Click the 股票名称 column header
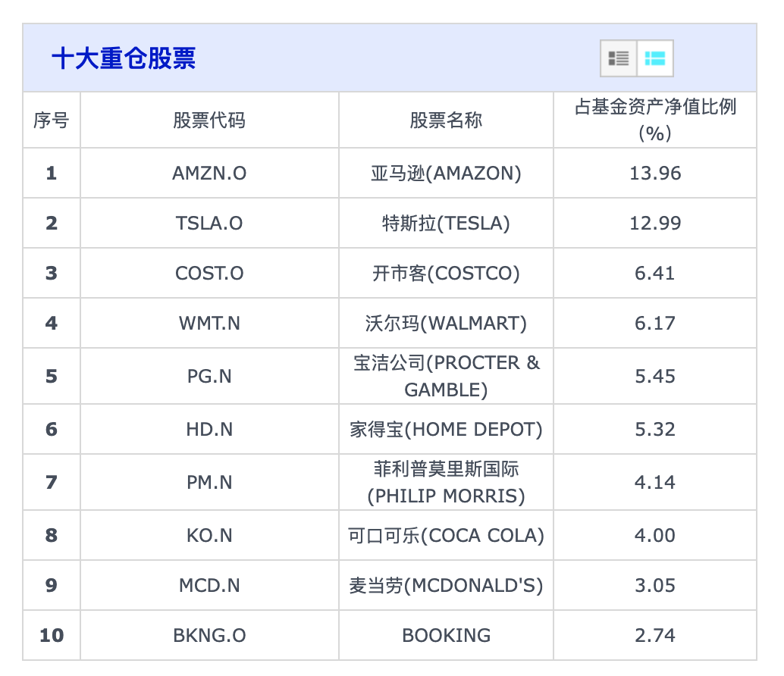 446,119
